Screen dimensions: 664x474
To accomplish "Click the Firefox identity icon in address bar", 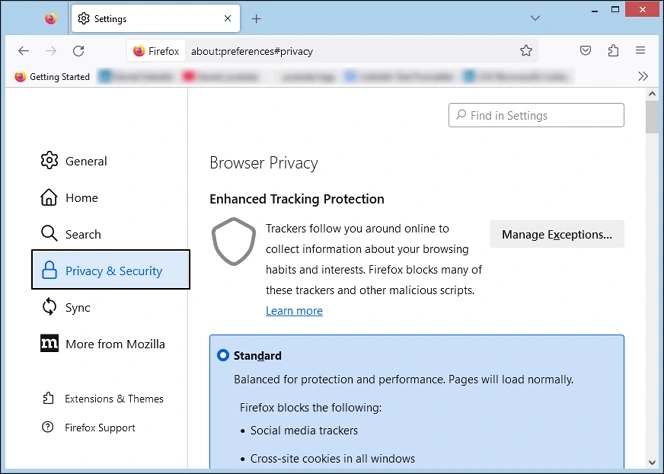I will point(156,51).
